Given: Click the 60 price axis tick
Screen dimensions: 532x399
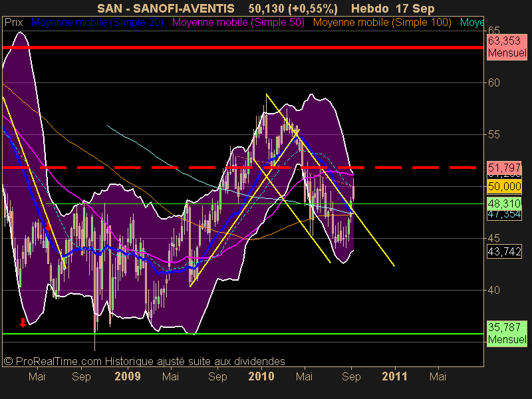Looking at the screenshot, I should click(x=493, y=82).
